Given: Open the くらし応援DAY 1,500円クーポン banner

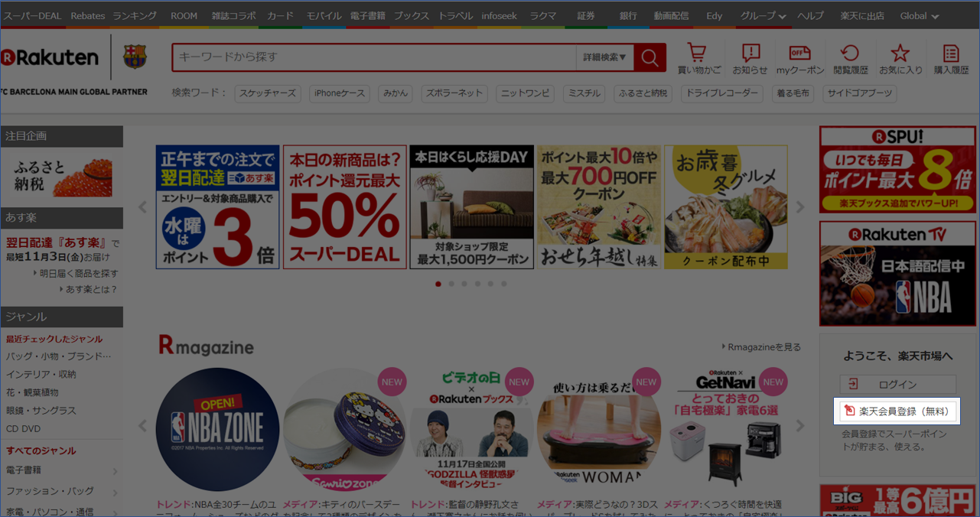Looking at the screenshot, I should click(472, 207).
